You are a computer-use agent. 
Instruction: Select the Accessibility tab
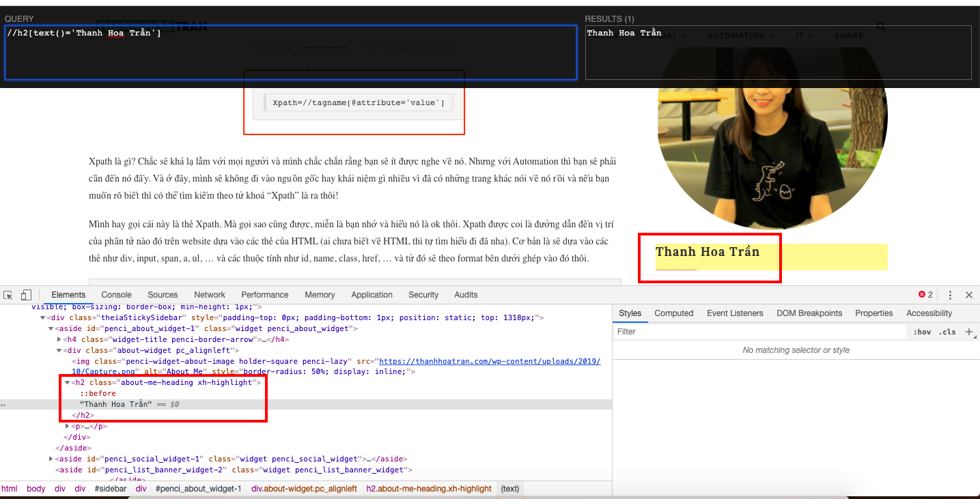[929, 313]
